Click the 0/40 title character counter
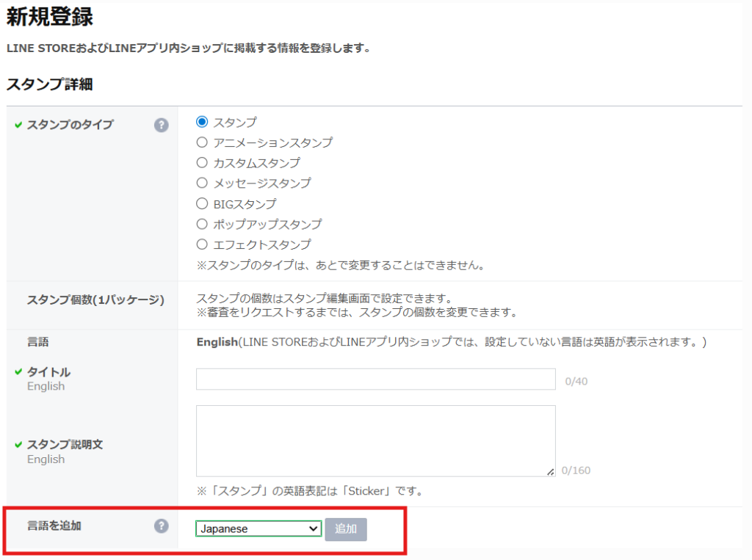This screenshot has width=752, height=560. (576, 381)
